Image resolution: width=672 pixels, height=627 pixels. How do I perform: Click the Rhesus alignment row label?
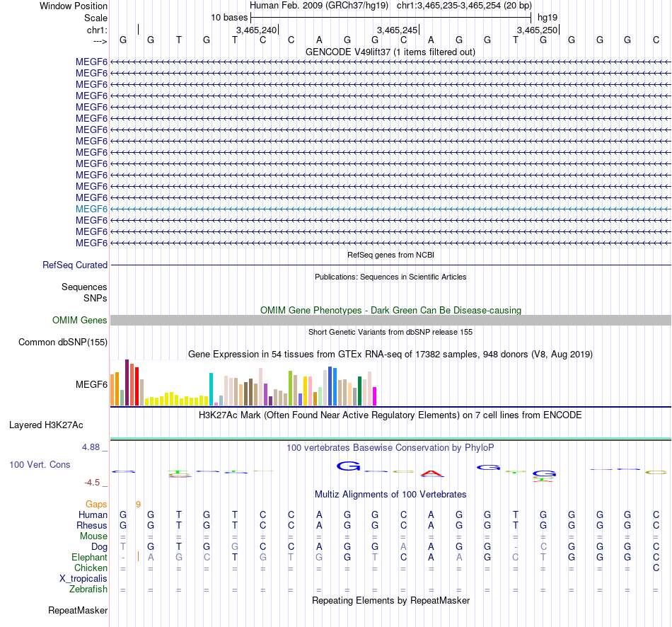tap(92, 526)
